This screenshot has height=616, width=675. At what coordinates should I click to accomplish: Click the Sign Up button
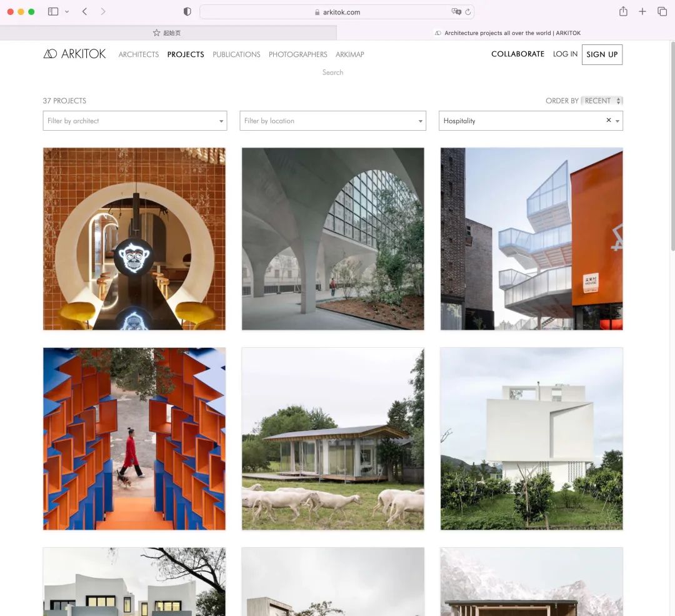[x=602, y=54]
